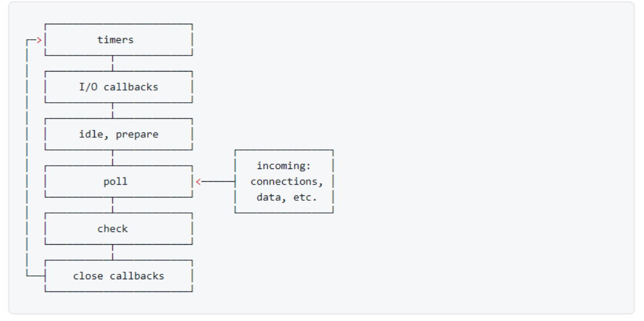Image resolution: width=644 pixels, height=321 pixels.
Task: Click connector between timers and I/O callbacks
Action: point(113,64)
